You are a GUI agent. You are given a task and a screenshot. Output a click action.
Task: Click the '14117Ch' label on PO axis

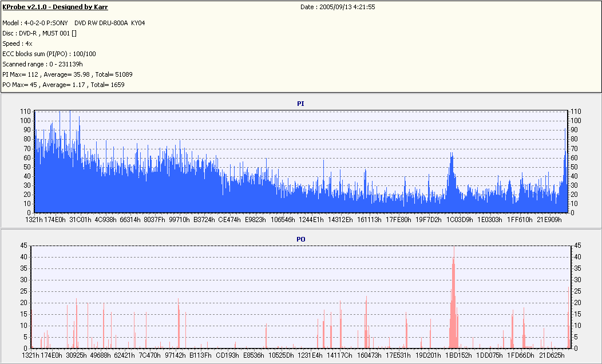tap(339, 355)
